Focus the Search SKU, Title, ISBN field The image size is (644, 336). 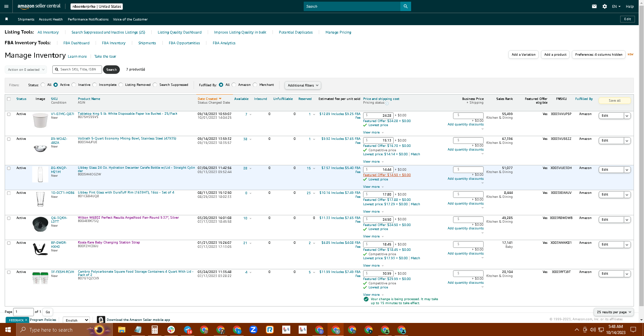point(77,69)
